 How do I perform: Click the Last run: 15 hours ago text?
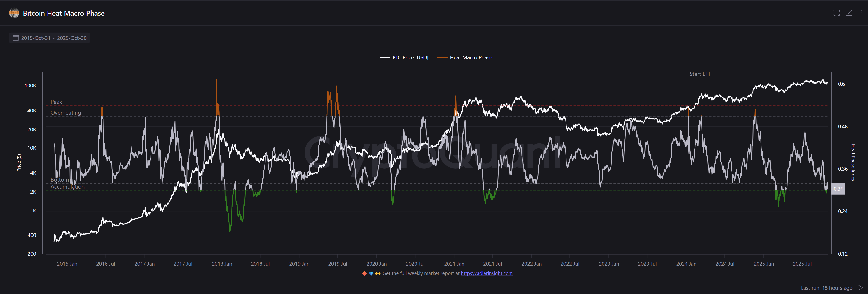point(826,288)
